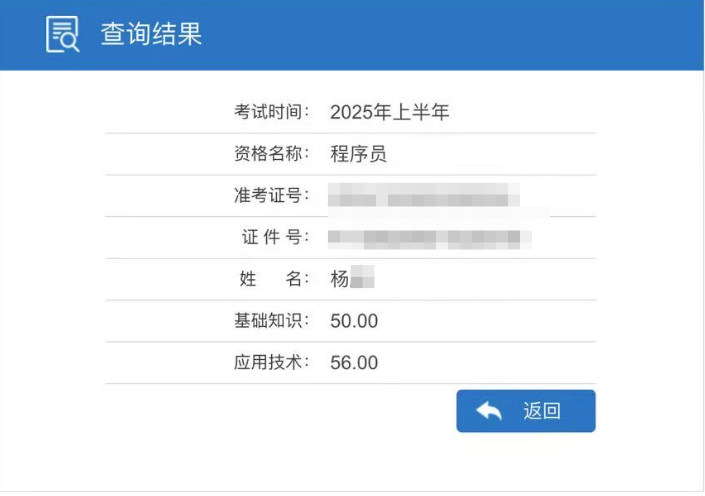Click the blurred 证件号 ID value
The height and width of the screenshot is (496, 705).
(429, 239)
